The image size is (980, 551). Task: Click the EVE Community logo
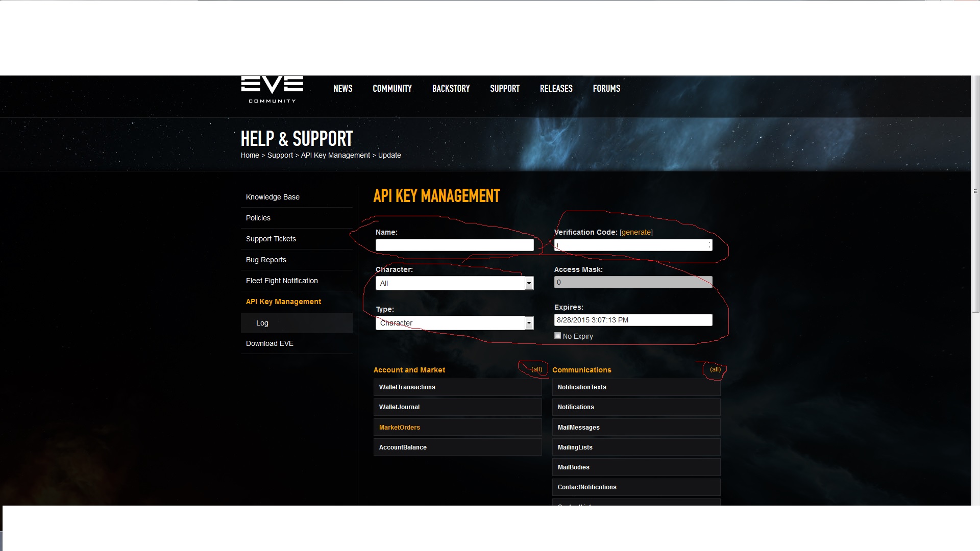pos(272,89)
